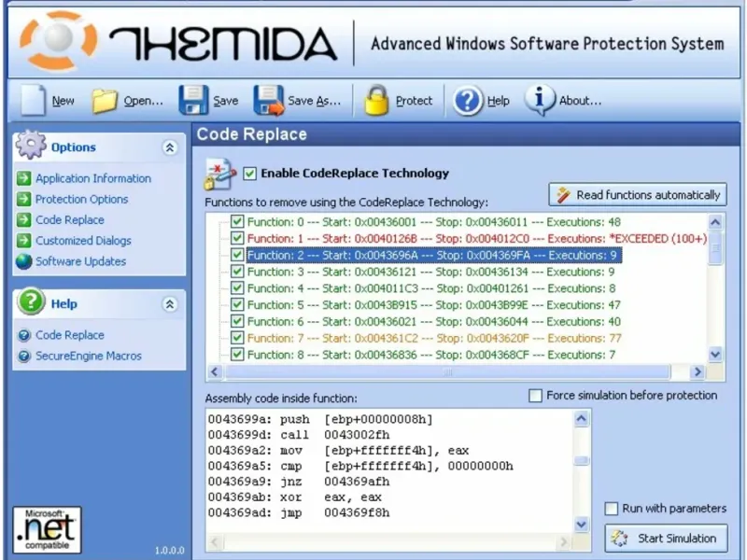Image resolution: width=747 pixels, height=560 pixels.
Task: Click assembly code scroll up arrow
Action: click(x=581, y=418)
